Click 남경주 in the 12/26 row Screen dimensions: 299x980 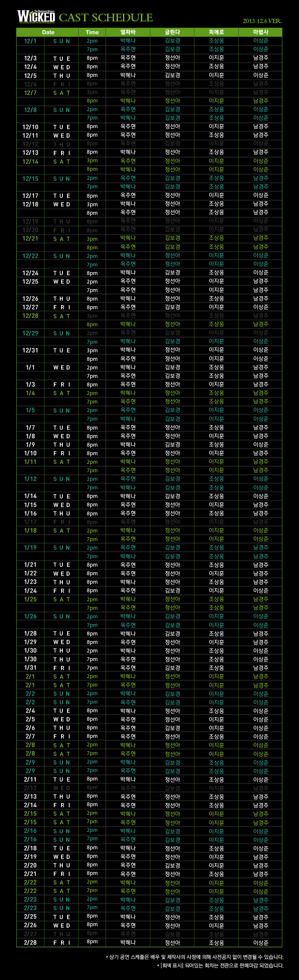(261, 298)
